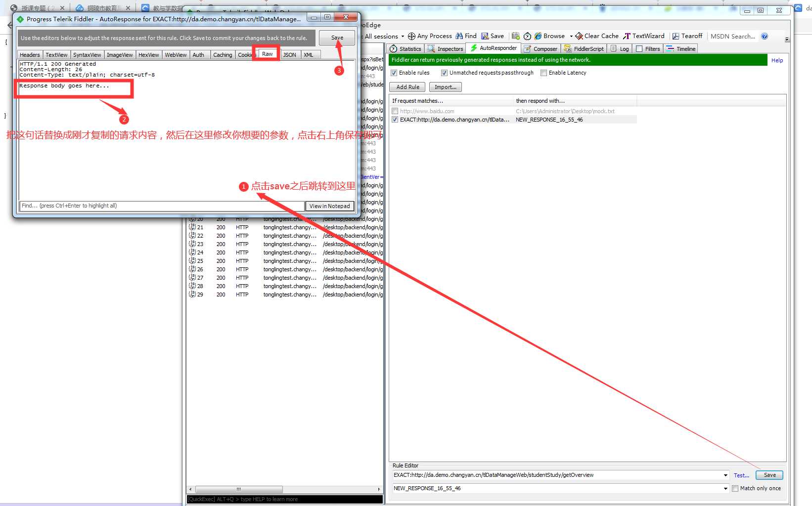
Task: Click the MSDN Search box
Action: point(733,36)
